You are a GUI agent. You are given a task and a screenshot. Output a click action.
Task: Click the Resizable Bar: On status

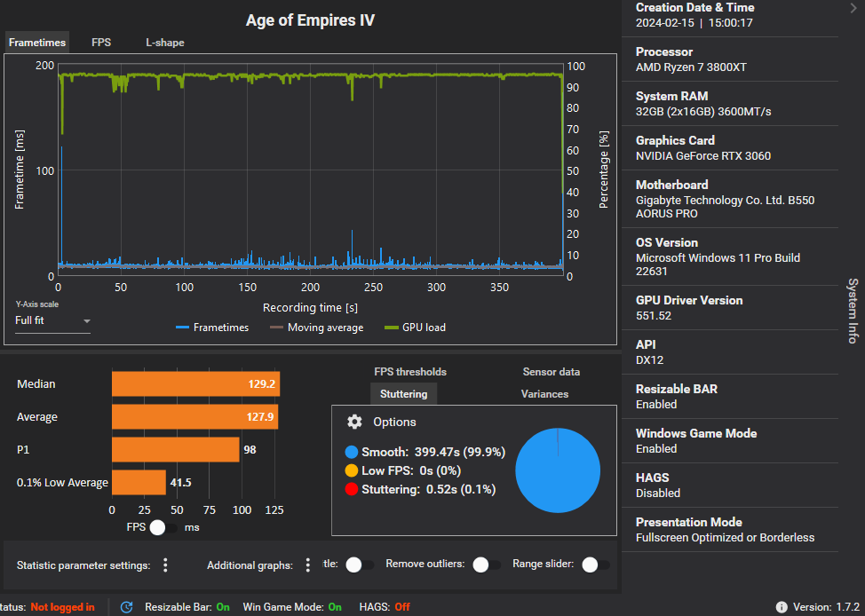tap(187, 606)
